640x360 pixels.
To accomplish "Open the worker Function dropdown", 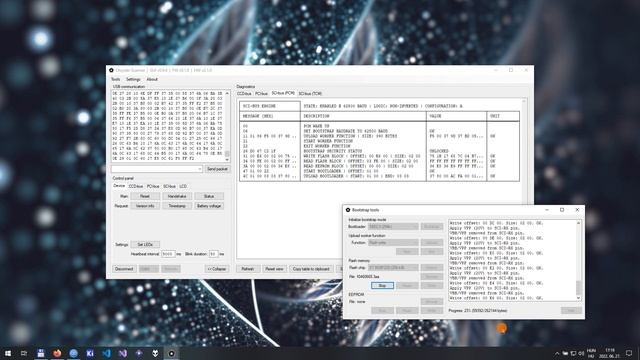I will pyautogui.click(x=393, y=242).
